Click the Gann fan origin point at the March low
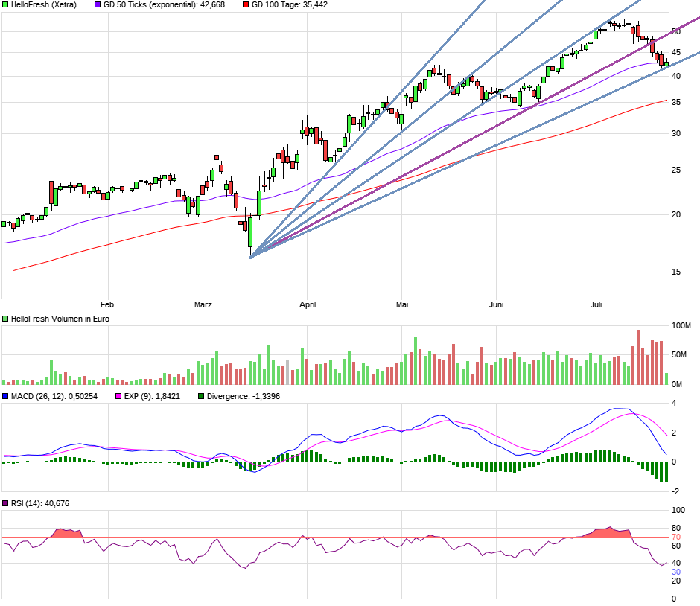 coord(250,257)
